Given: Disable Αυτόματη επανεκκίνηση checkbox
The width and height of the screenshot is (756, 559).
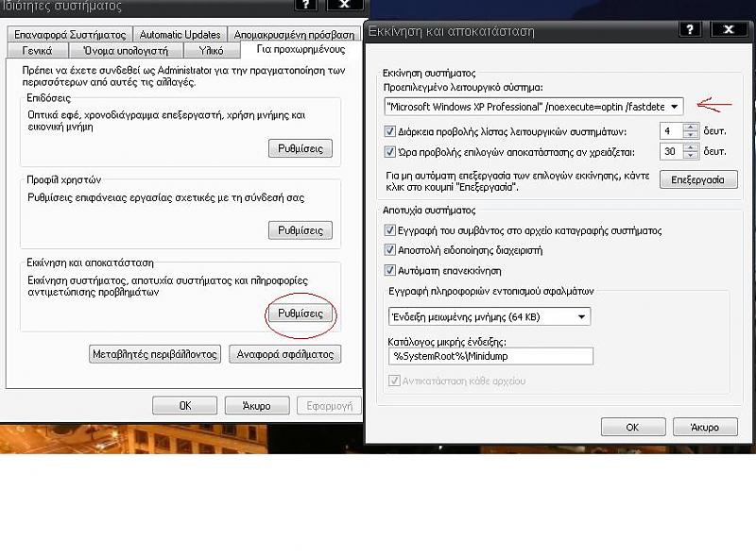Looking at the screenshot, I should pyautogui.click(x=389, y=270).
